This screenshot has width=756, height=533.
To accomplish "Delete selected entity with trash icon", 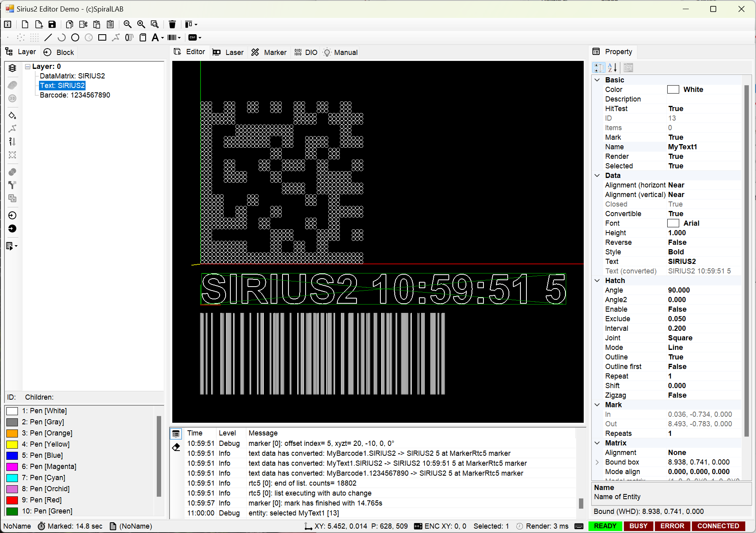I will tap(172, 24).
